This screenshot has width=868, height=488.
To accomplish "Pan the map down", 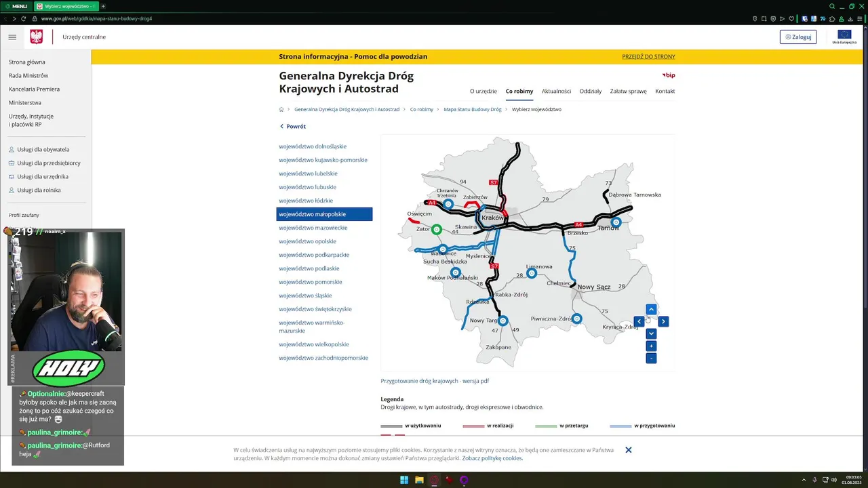I will [x=651, y=333].
